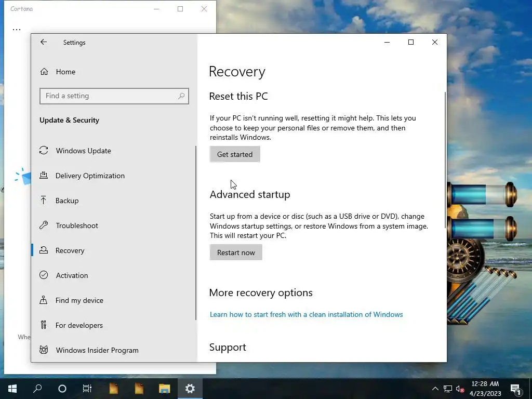Open Settings Home page
This screenshot has height=399, width=532.
[65, 72]
